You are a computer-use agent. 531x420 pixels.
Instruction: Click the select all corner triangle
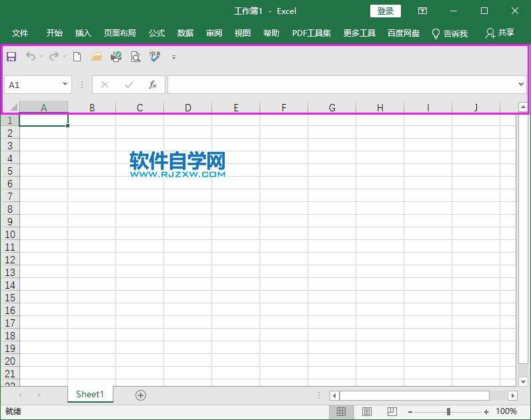coord(13,107)
